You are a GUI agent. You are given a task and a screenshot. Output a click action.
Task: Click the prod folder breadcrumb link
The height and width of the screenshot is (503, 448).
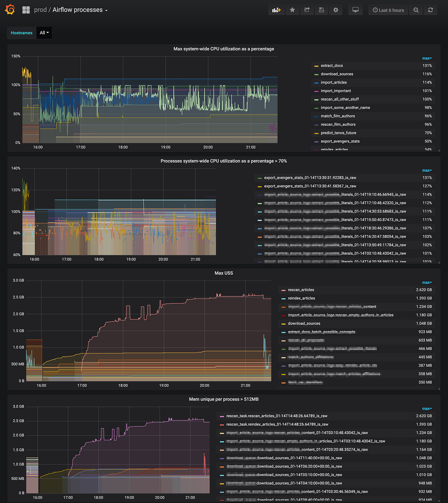pyautogui.click(x=40, y=10)
